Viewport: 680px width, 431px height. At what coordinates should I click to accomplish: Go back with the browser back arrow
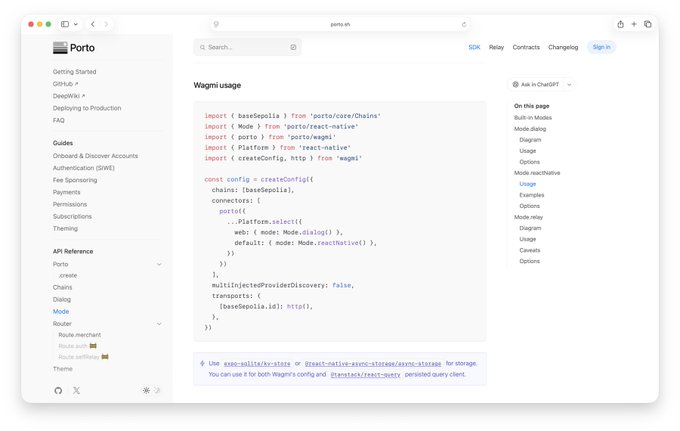[x=93, y=24]
